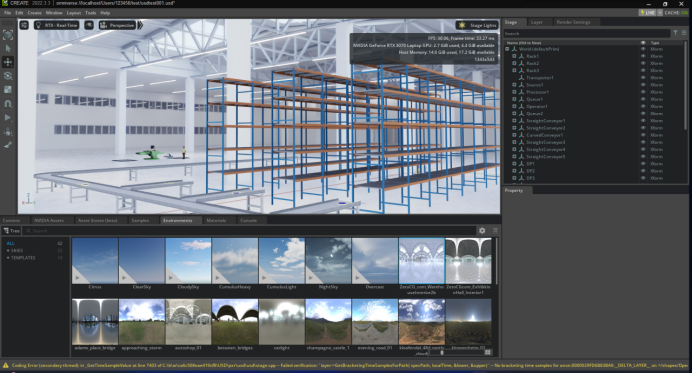Image resolution: width=693 pixels, height=374 pixels.
Task: Select the physics authoring tool in the toolbar
Action: coord(8,132)
